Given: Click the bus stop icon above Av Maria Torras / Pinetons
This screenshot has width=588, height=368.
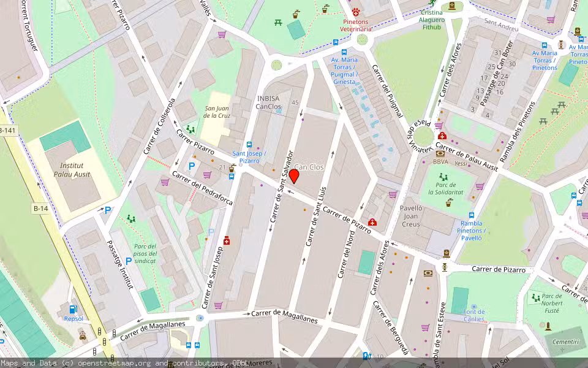Looking at the screenshot, I should pyautogui.click(x=544, y=45).
